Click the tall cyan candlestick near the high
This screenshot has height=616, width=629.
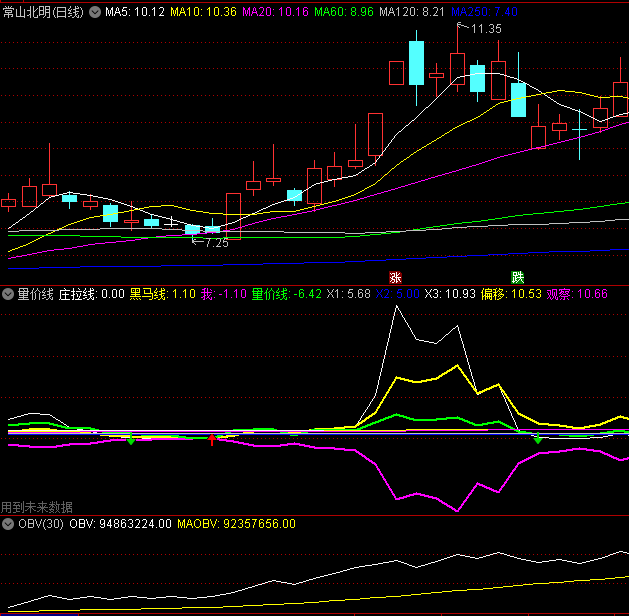416,63
